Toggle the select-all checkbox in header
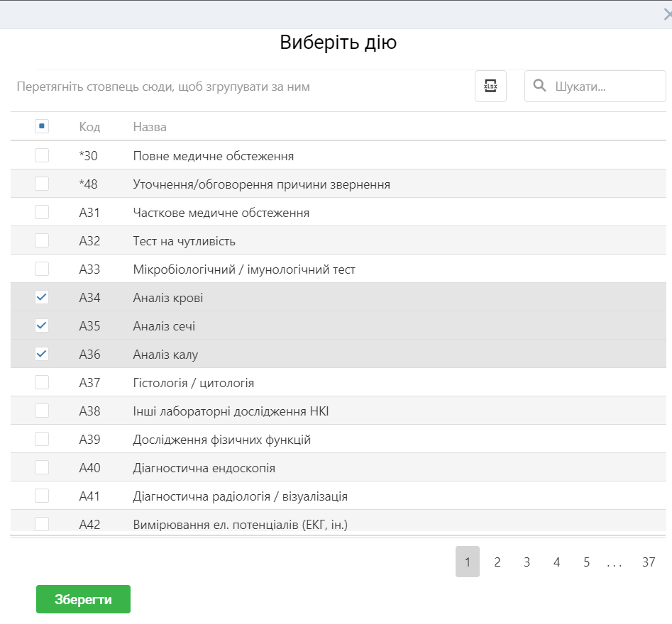Viewport: 672px width, 624px height. click(x=42, y=126)
